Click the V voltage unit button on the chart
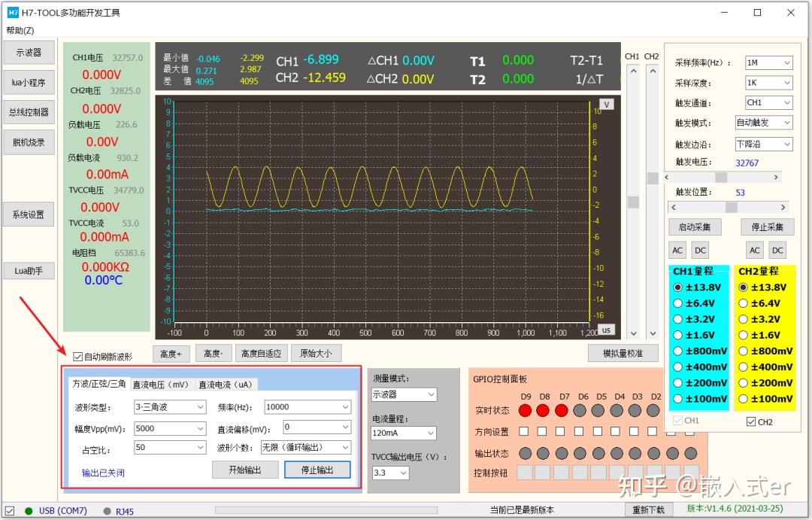Screen dimensions: 812x520 coord(606,104)
